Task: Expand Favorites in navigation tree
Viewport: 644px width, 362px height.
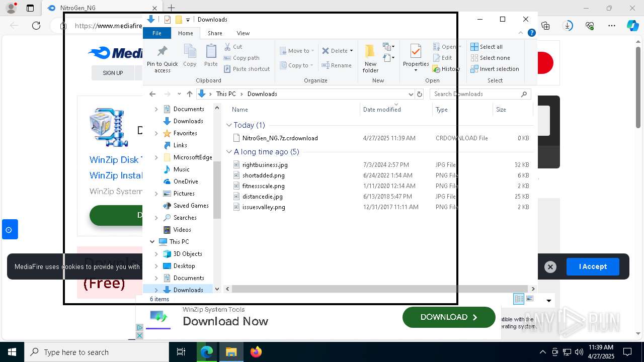Action: 156,133
